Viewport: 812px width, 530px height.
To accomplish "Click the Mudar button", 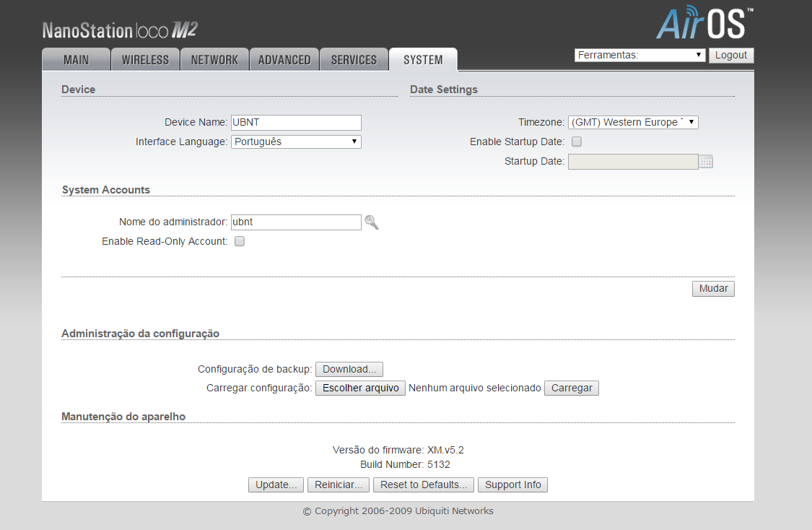I will [713, 289].
